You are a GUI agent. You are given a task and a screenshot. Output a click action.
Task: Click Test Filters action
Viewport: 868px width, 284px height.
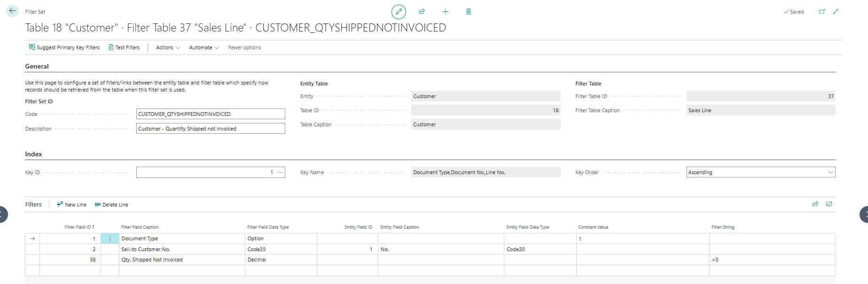pos(124,47)
